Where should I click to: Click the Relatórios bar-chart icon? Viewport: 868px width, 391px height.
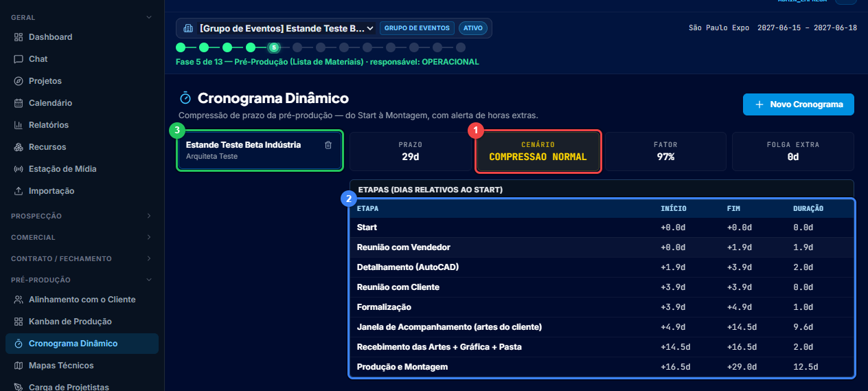[x=19, y=125]
